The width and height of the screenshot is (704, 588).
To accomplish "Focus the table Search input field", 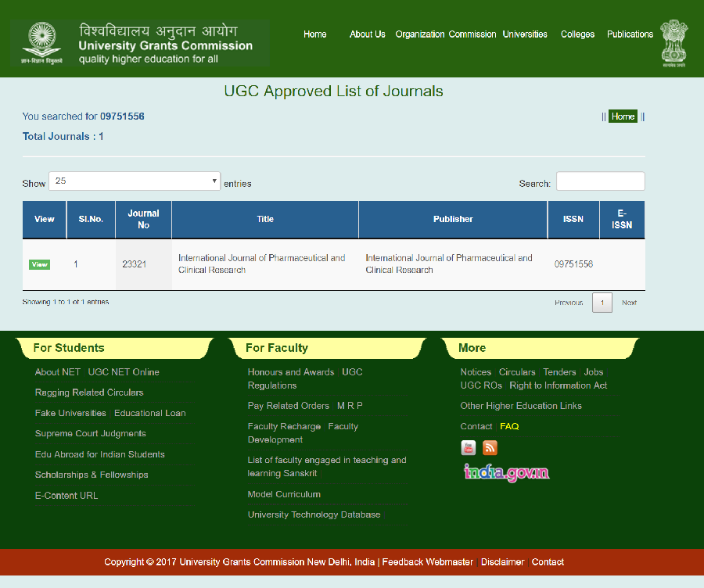I will pyautogui.click(x=600, y=181).
